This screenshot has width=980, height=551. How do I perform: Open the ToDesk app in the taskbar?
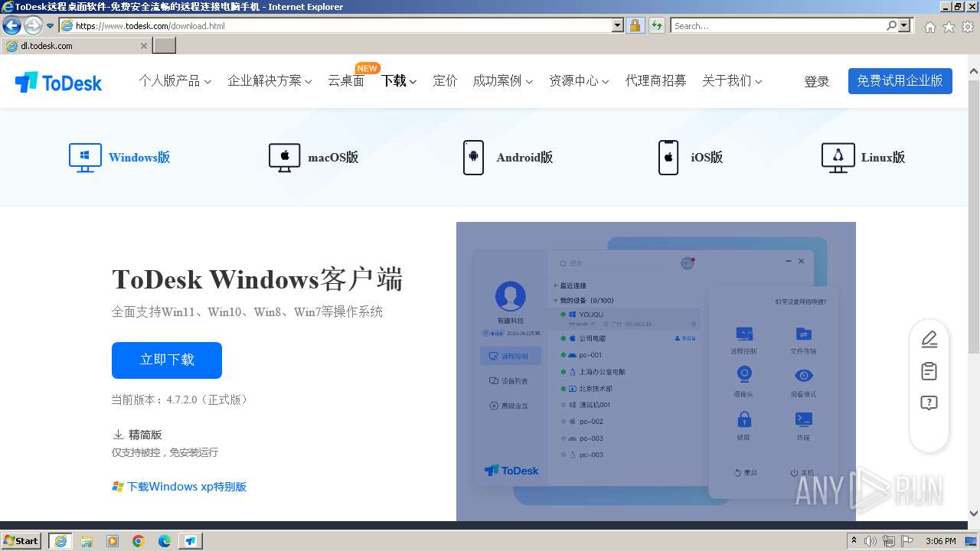pyautogui.click(x=191, y=541)
